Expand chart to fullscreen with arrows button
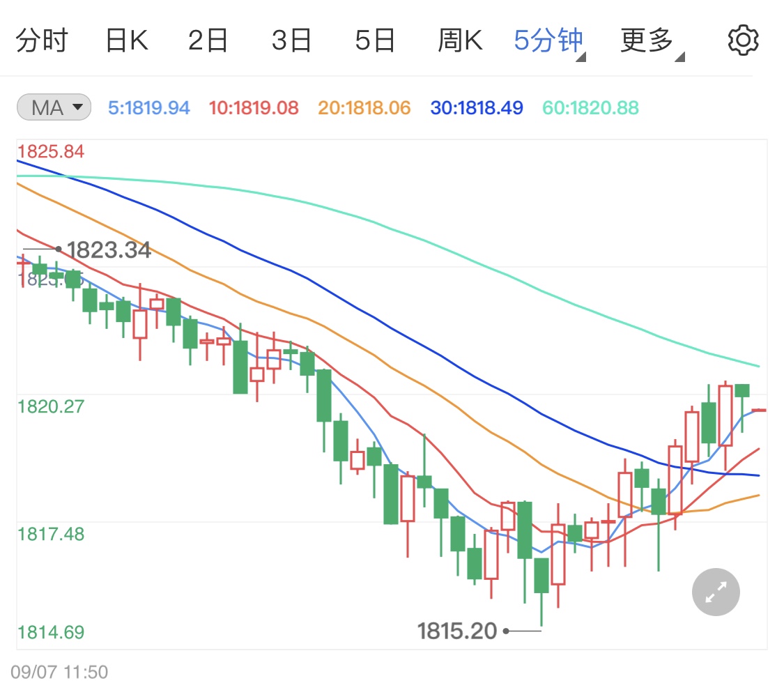Image resolution: width=784 pixels, height=690 pixels. tap(716, 592)
